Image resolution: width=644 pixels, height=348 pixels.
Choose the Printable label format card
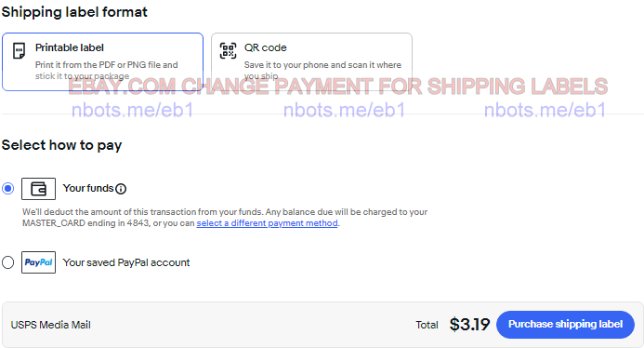(x=102, y=61)
